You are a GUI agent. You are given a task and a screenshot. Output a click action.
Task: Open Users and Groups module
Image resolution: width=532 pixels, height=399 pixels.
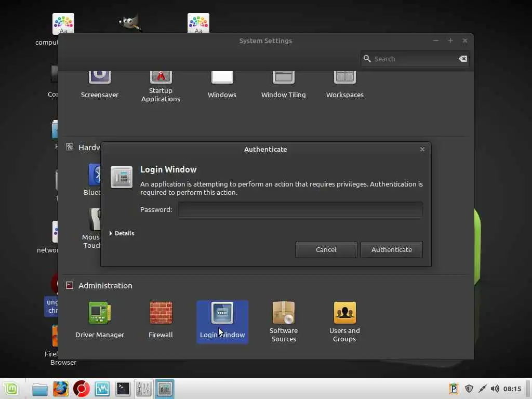[x=345, y=322]
